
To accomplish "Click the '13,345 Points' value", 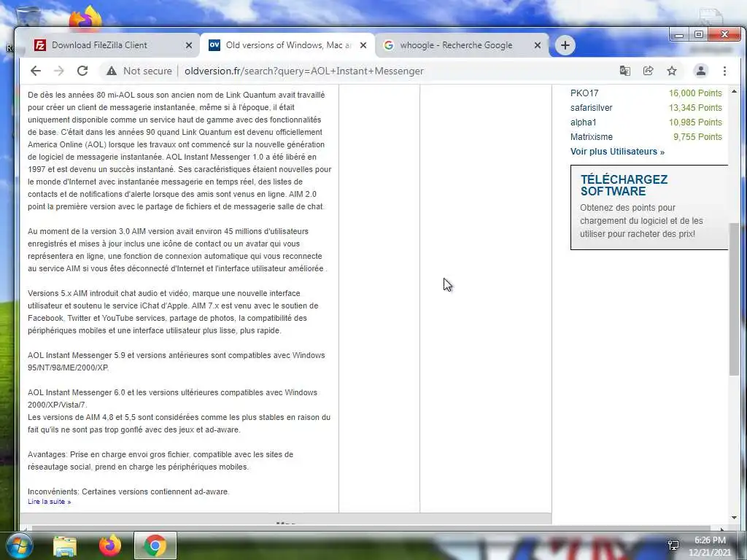I will (695, 108).
